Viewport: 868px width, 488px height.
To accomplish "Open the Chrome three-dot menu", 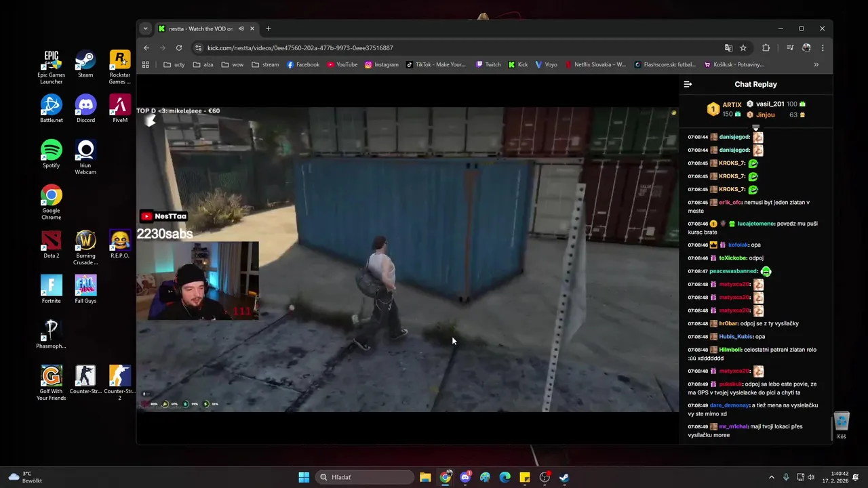I will pyautogui.click(x=823, y=48).
